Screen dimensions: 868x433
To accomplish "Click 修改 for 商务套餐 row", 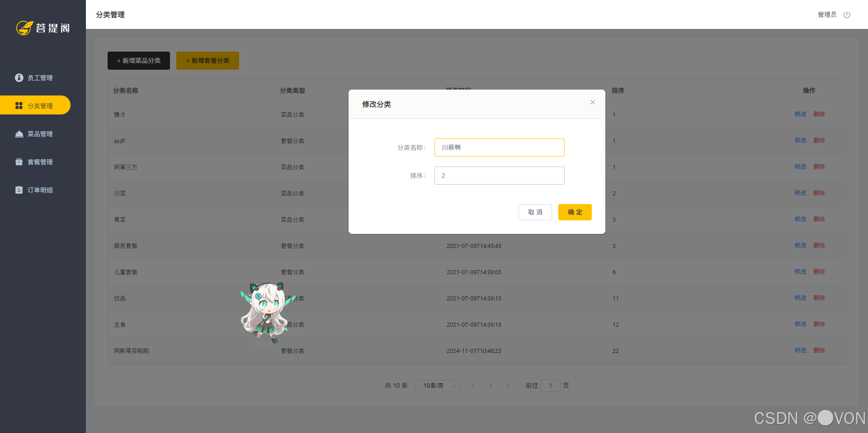I will 800,245.
